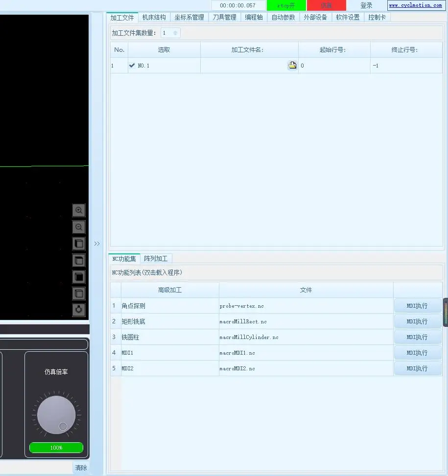
Task: Select cube view icon directly above rotate icon
Action: point(79,293)
